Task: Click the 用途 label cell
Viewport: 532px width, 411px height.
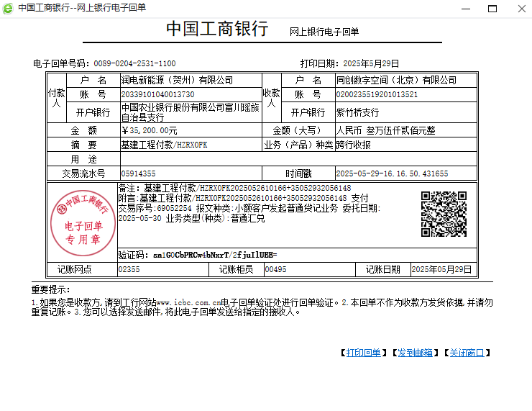Action: pos(84,159)
